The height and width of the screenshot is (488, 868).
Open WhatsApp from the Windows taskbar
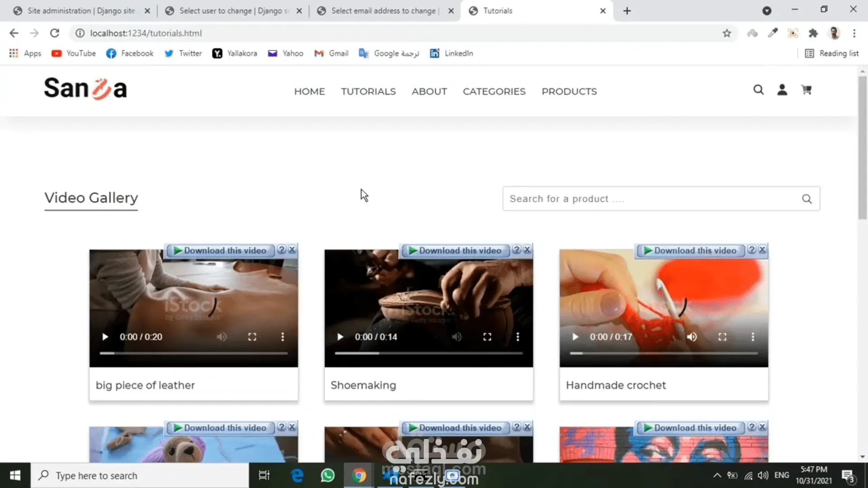coord(327,475)
